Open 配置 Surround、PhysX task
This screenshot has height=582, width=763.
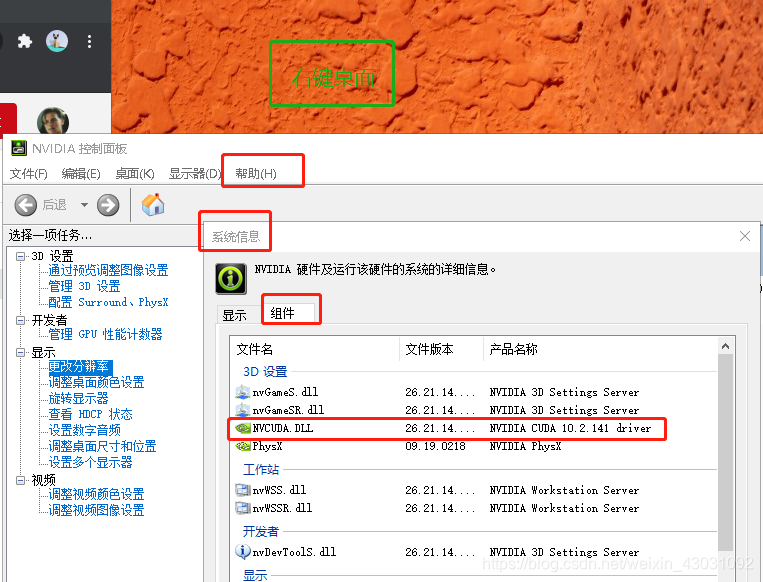[108, 302]
